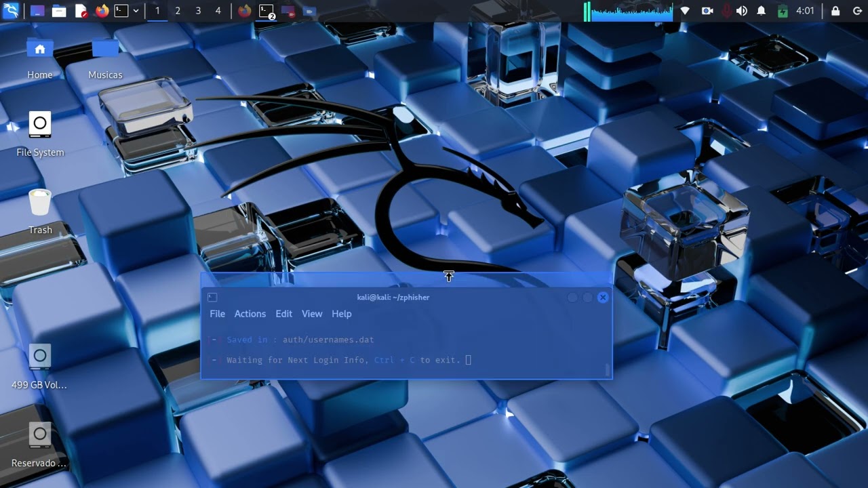Open the File System desktop icon
868x488 pixels.
pos(40,135)
